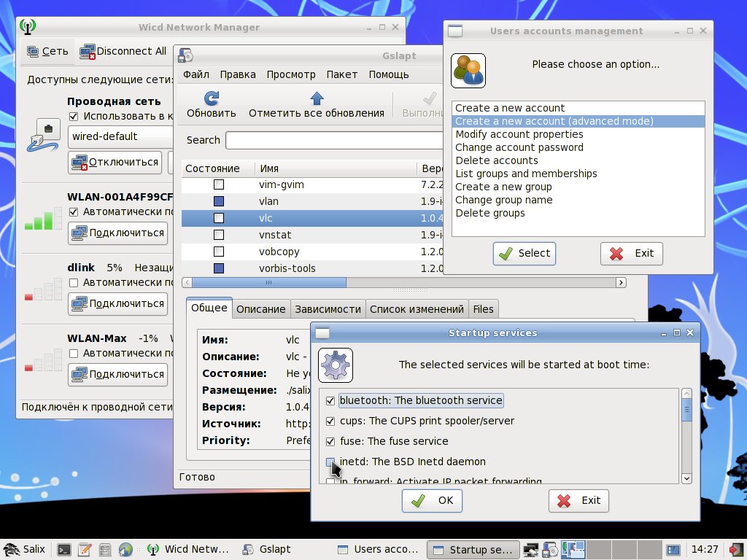
Task: Launch the file manager from the taskbar
Action: (105, 550)
